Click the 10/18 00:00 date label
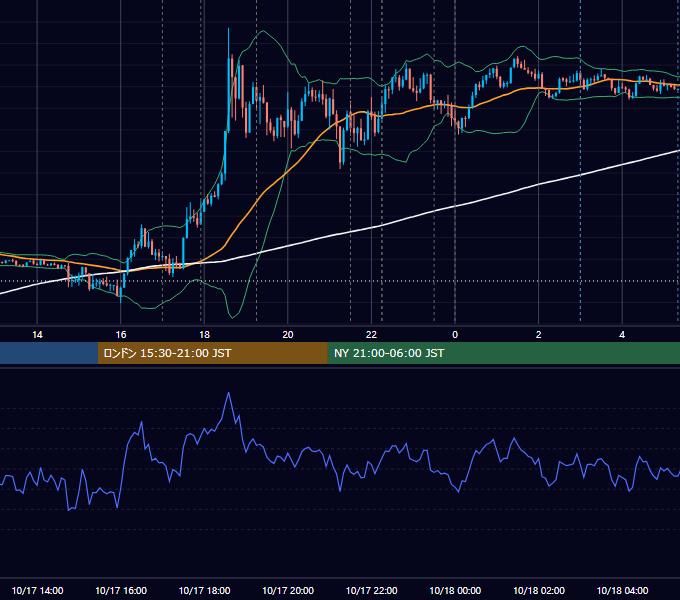The image size is (680, 600). [x=455, y=590]
